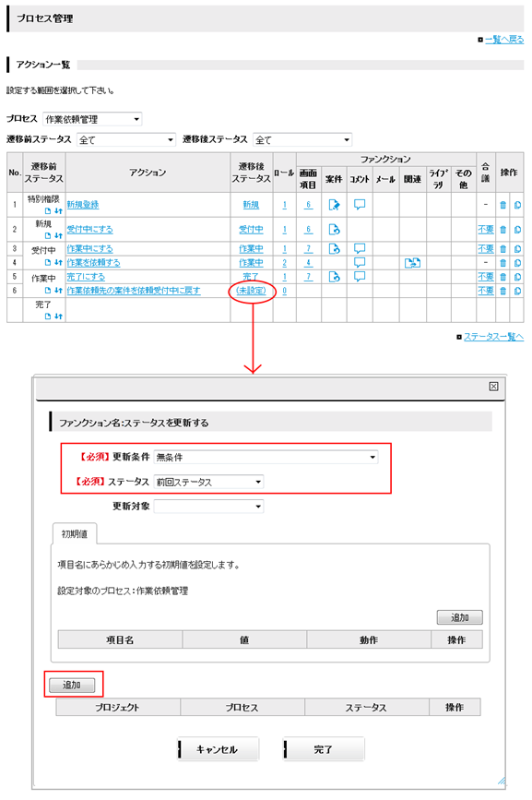532x800 pixels.
Task: Open the 更新条件 dropdown set to 無条件
Action: point(266,457)
